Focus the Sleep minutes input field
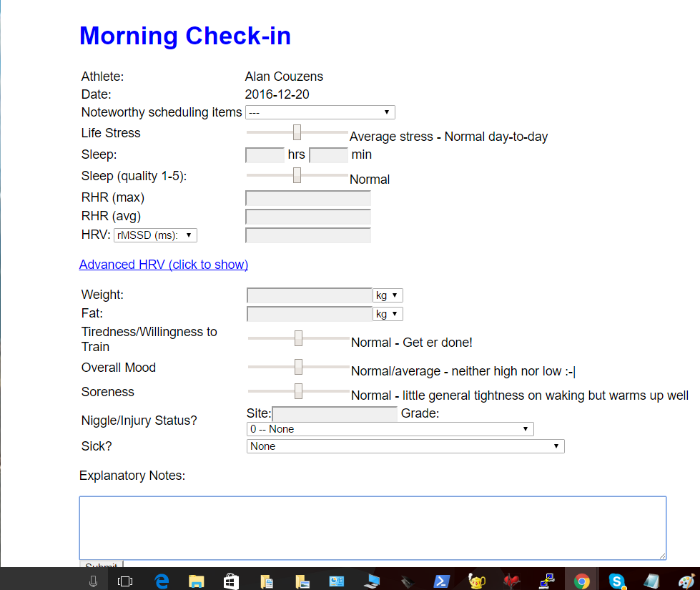 click(x=329, y=155)
